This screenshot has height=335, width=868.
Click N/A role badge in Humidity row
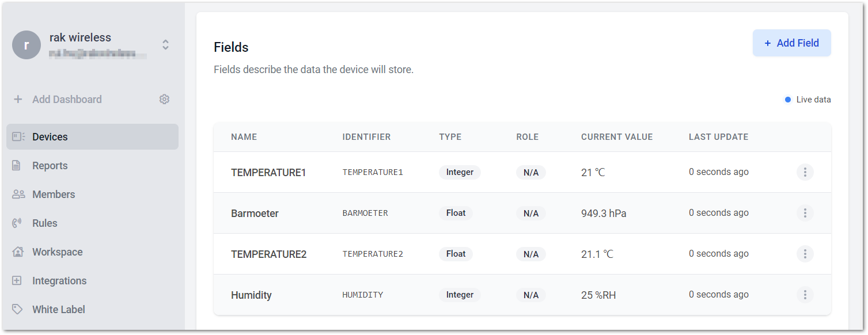[x=531, y=295]
